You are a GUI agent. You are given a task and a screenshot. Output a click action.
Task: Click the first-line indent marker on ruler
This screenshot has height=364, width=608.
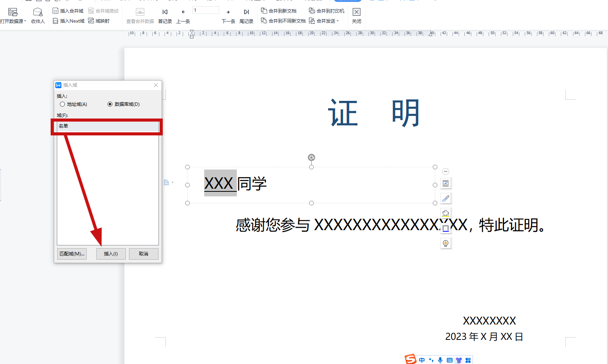click(192, 31)
